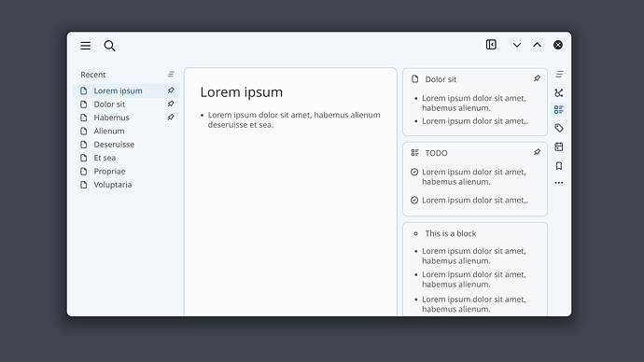
Task: Select the highlighted task list icon in the right rail
Action: point(558,109)
